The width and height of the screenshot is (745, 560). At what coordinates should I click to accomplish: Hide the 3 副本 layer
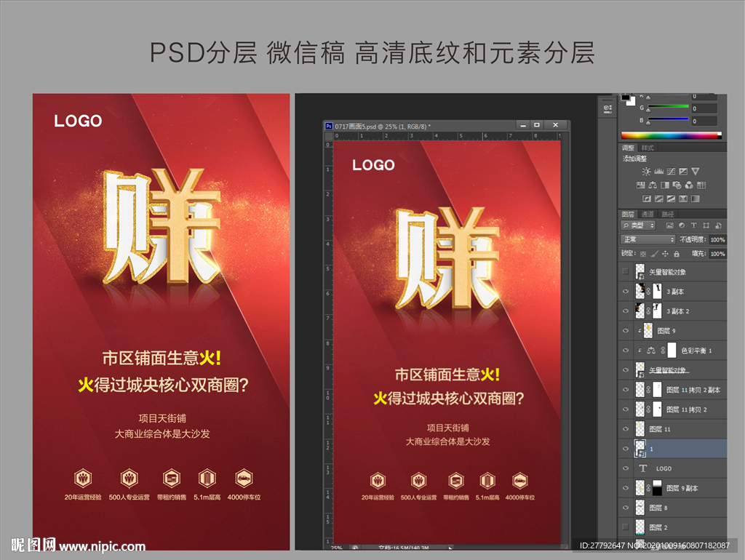625,292
